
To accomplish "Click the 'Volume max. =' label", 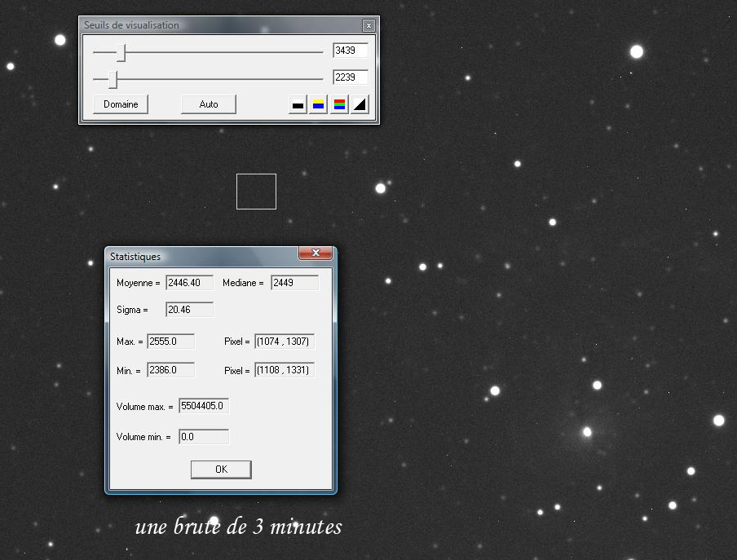I will pos(145,407).
